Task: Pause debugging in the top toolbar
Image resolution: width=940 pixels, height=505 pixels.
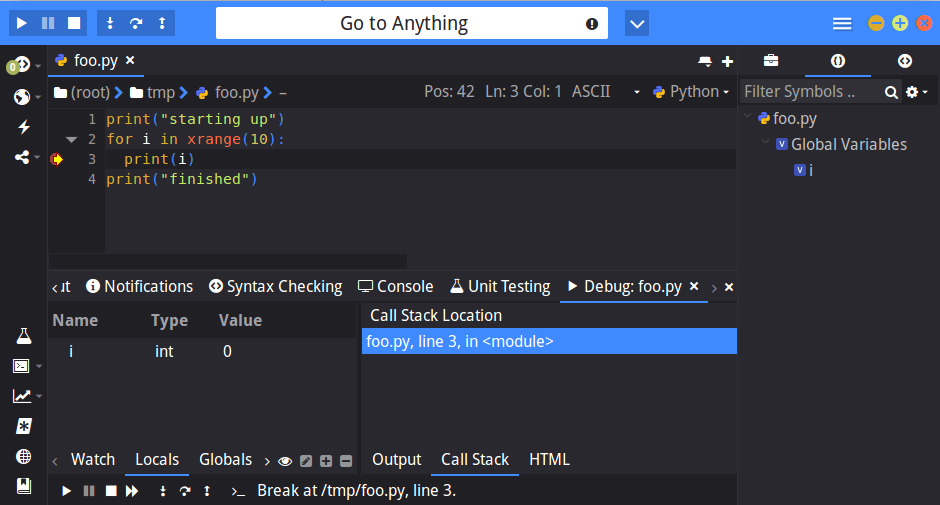Action: [x=48, y=23]
